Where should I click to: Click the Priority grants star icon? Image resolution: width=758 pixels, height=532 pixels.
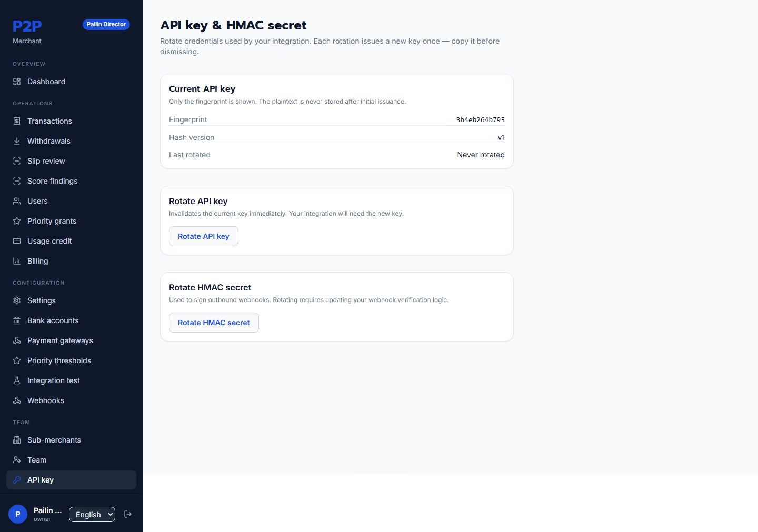click(17, 221)
